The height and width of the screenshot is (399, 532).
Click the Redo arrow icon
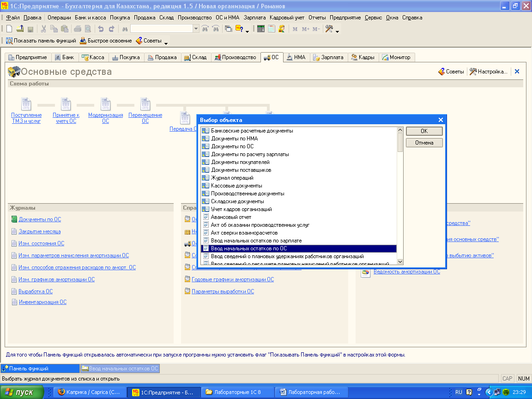pos(111,29)
